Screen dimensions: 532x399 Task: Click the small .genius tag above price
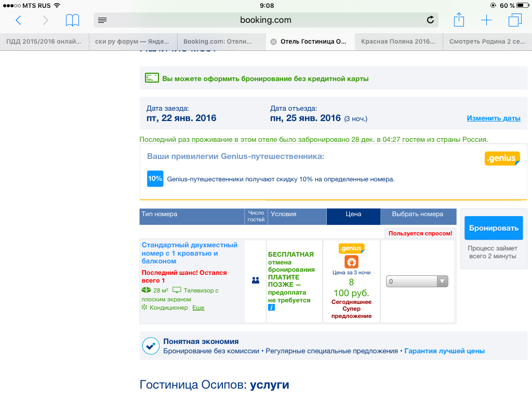tap(352, 248)
